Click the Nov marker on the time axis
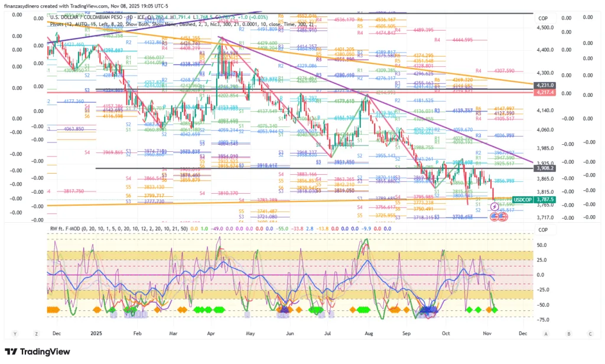605x364 pixels. tap(486, 333)
